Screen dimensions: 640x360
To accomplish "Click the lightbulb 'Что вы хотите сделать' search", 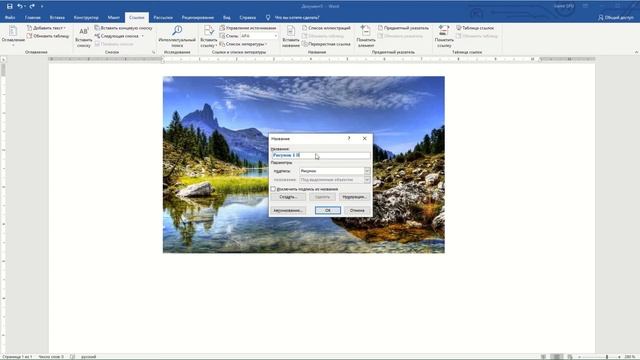I will [293, 18].
